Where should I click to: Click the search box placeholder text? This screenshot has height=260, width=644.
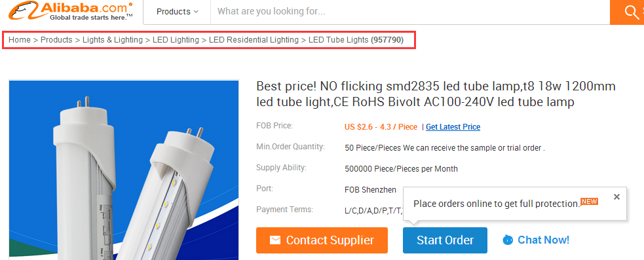pyautogui.click(x=271, y=12)
